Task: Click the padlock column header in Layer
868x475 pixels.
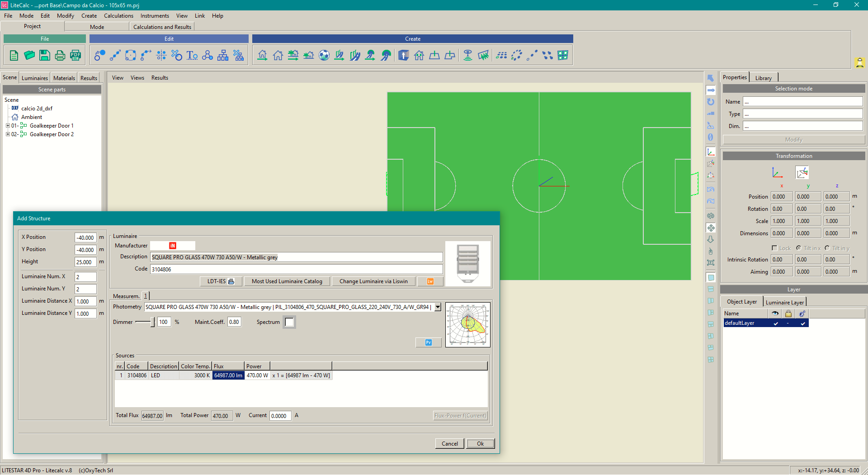Action: coord(788,313)
